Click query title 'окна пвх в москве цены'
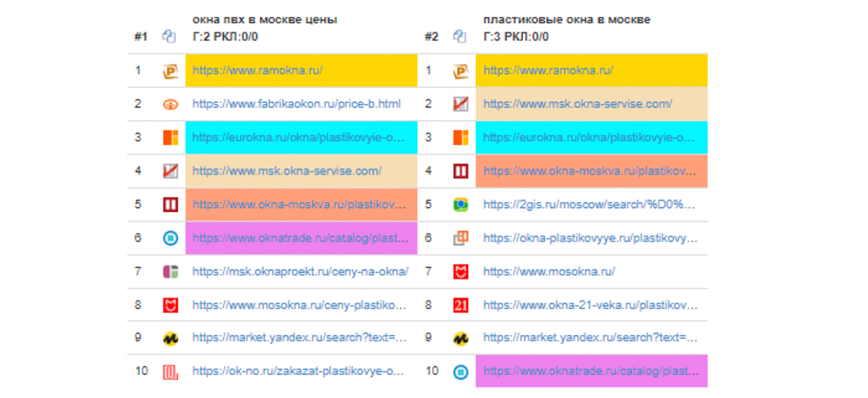The image size is (868, 398). [265, 20]
